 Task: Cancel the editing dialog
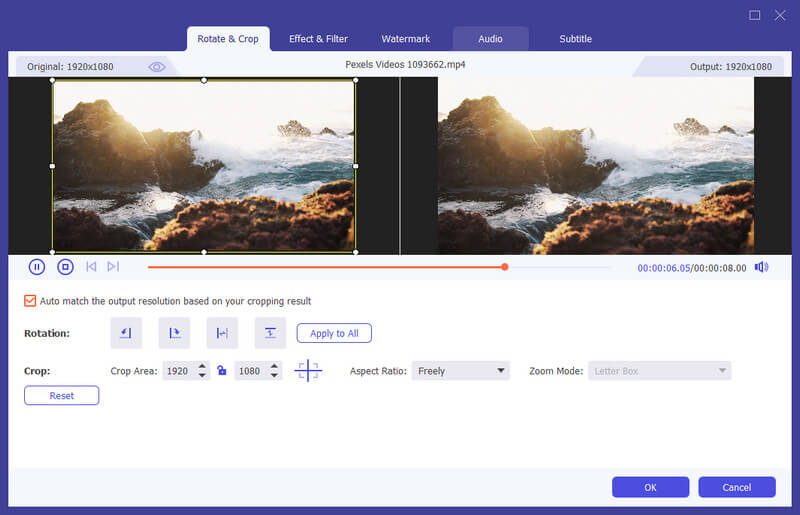pos(737,487)
